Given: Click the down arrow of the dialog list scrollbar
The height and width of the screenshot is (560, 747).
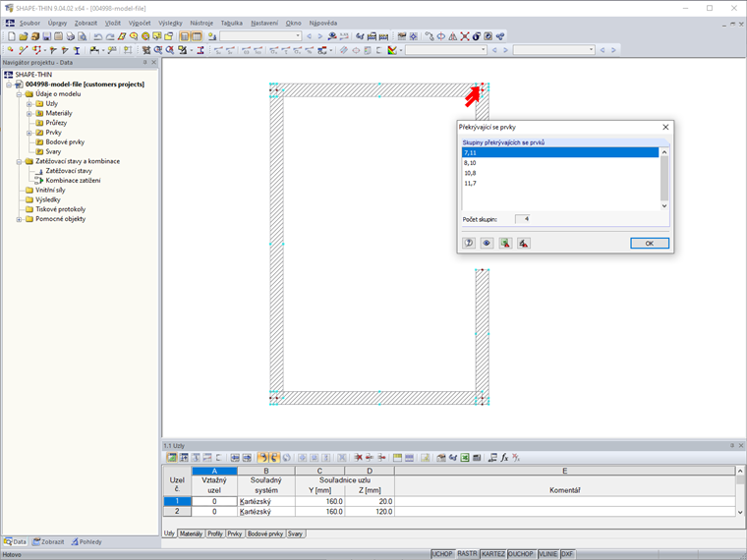Looking at the screenshot, I should (x=664, y=206).
